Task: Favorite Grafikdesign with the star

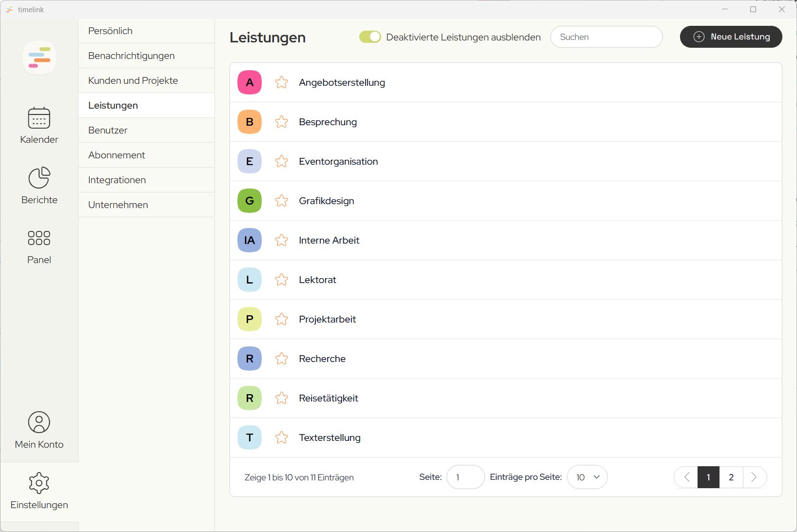Action: (282, 201)
